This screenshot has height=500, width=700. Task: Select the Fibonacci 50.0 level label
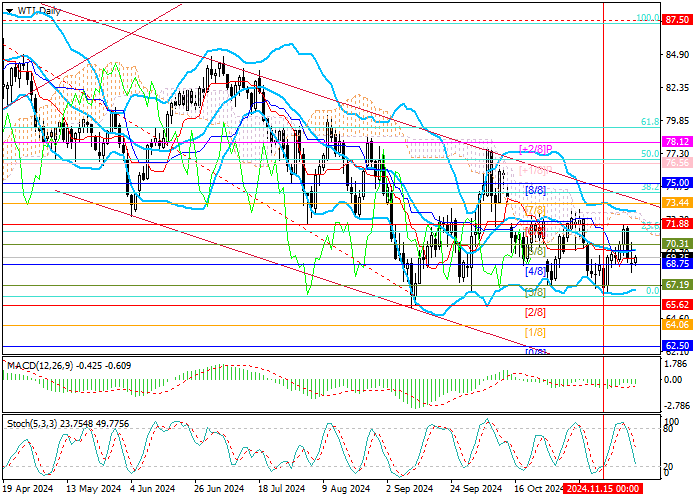[650, 154]
